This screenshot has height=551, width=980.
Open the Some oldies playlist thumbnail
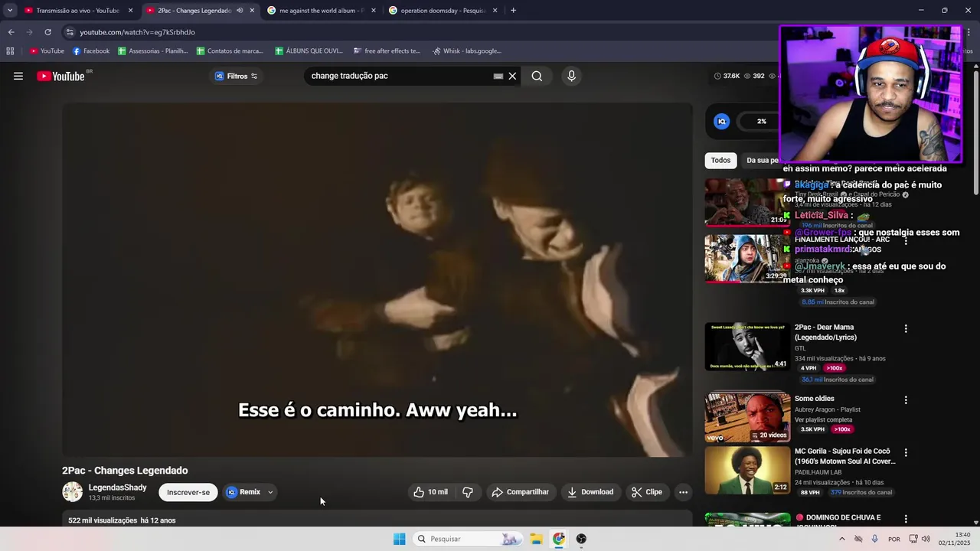click(747, 418)
